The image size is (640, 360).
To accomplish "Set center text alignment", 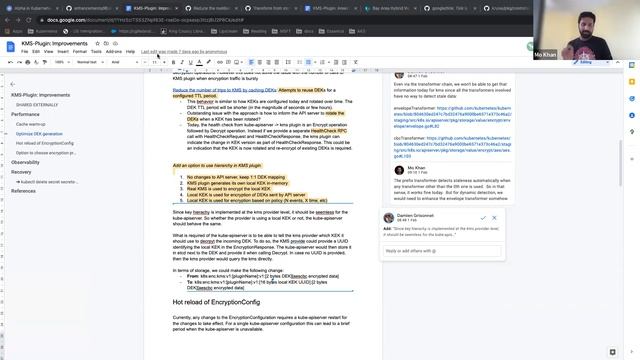I will click(x=260, y=62).
